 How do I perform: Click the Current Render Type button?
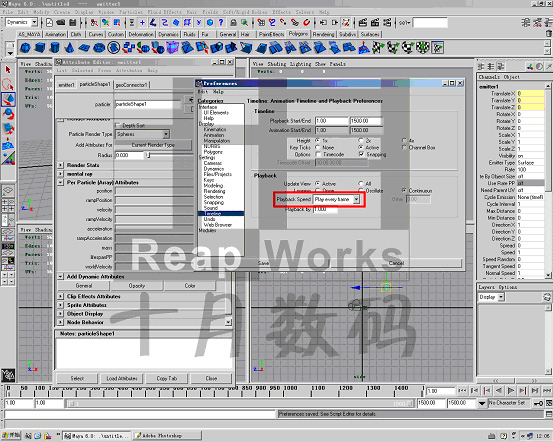pyautogui.click(x=153, y=145)
